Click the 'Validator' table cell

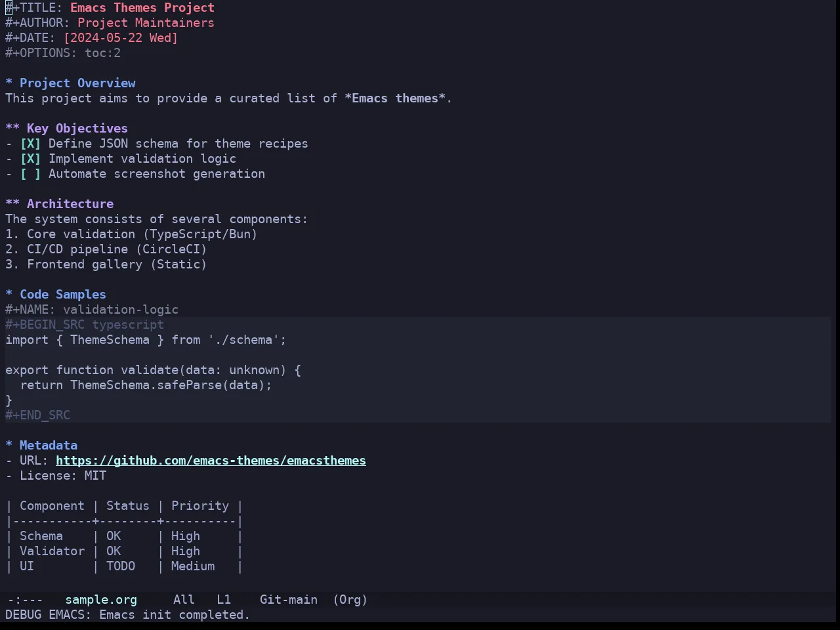[x=52, y=551]
